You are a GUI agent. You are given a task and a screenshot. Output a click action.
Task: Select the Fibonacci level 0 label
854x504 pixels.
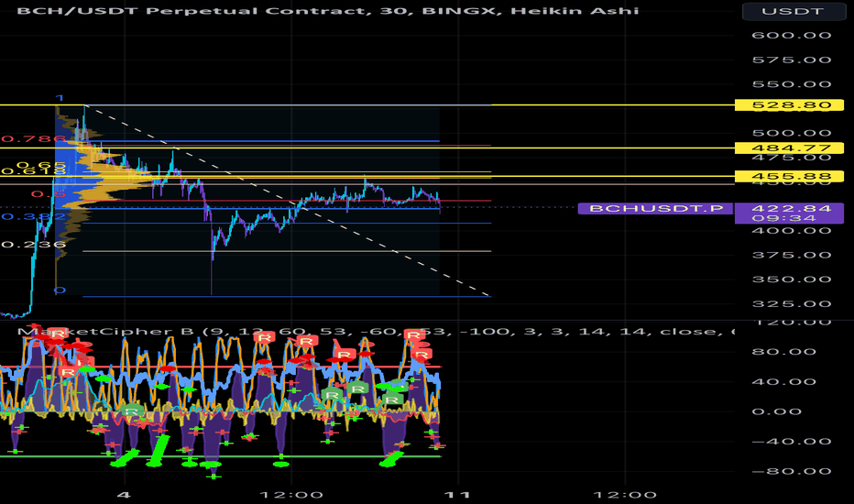pos(60,290)
